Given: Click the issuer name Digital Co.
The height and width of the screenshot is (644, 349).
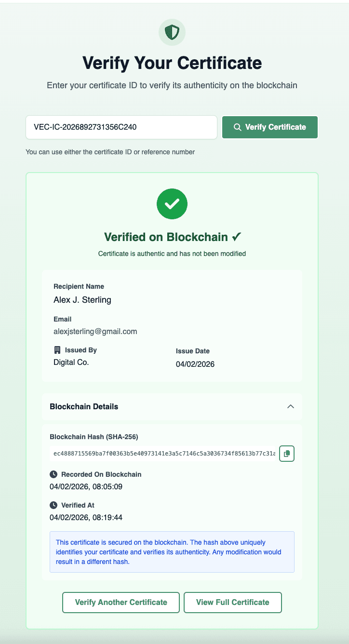Looking at the screenshot, I should 71,362.
